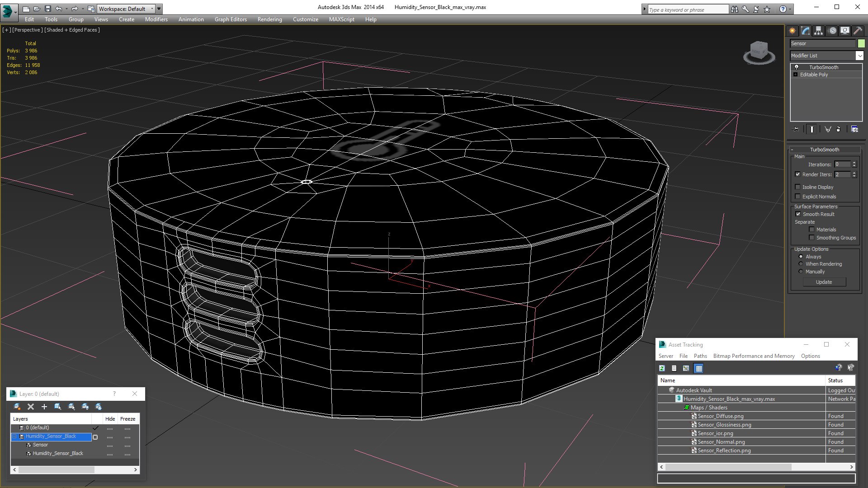
Task: Click the Pin Stack icon
Action: pyautogui.click(x=796, y=129)
